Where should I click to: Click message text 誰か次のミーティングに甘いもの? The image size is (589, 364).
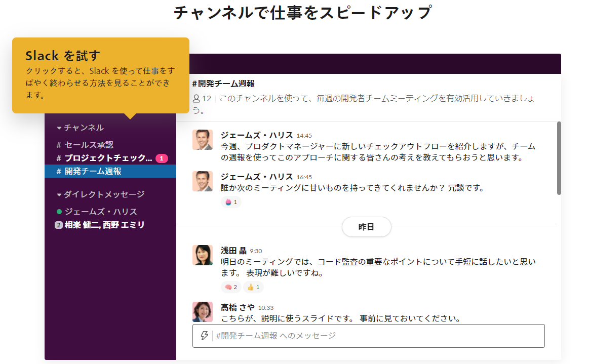[352, 188]
